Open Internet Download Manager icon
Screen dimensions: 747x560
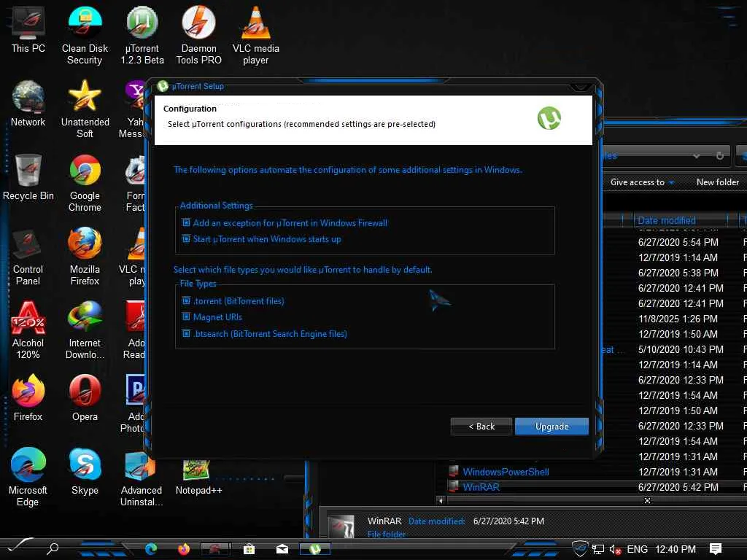tap(85, 330)
